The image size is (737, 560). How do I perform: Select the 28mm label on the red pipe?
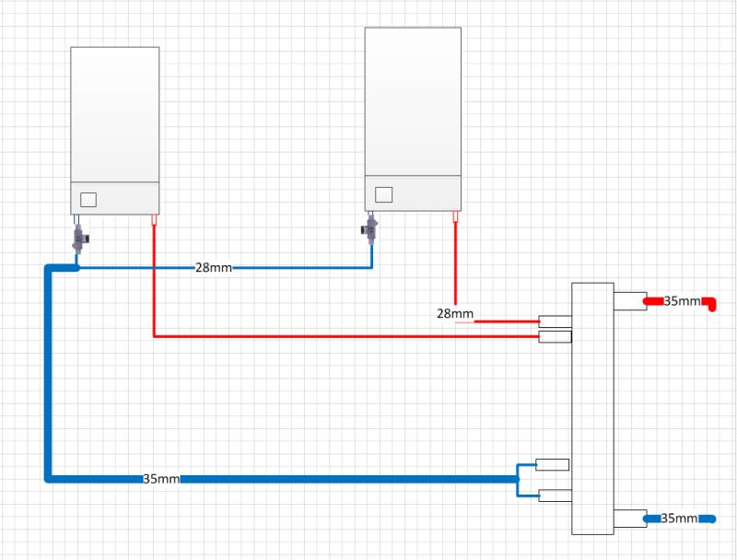click(x=454, y=314)
